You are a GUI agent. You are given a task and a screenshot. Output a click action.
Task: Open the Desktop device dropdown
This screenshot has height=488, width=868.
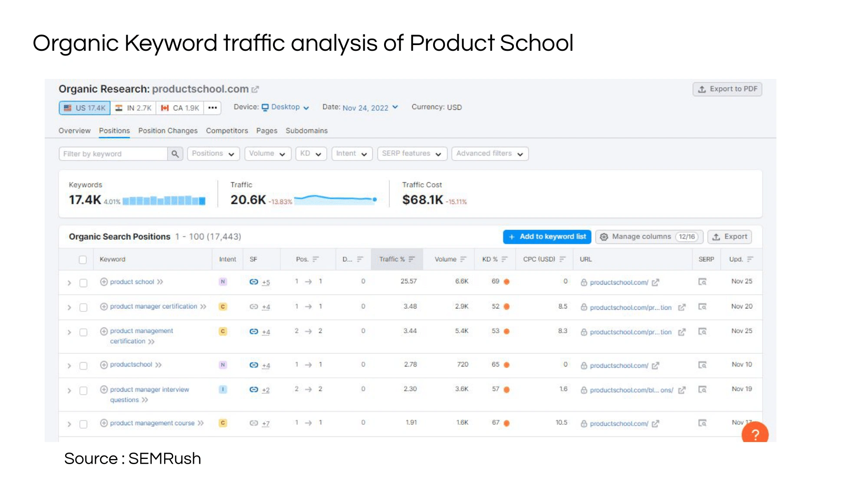(285, 107)
